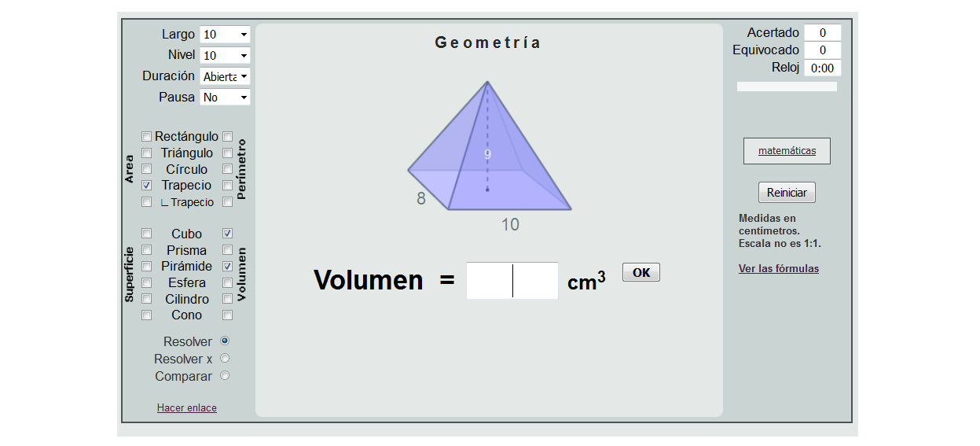Viewport: 980px width, 446px height.
Task: Expand the Pausa dropdown
Action: [225, 98]
